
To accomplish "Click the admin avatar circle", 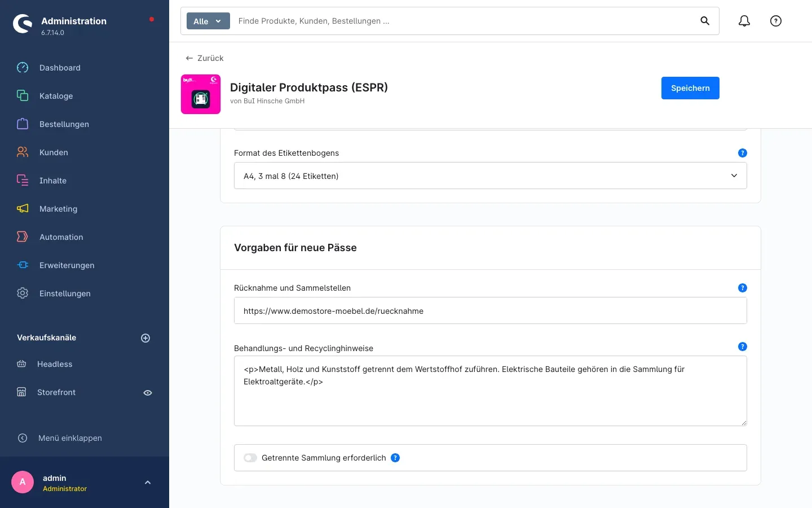I will [x=23, y=482].
